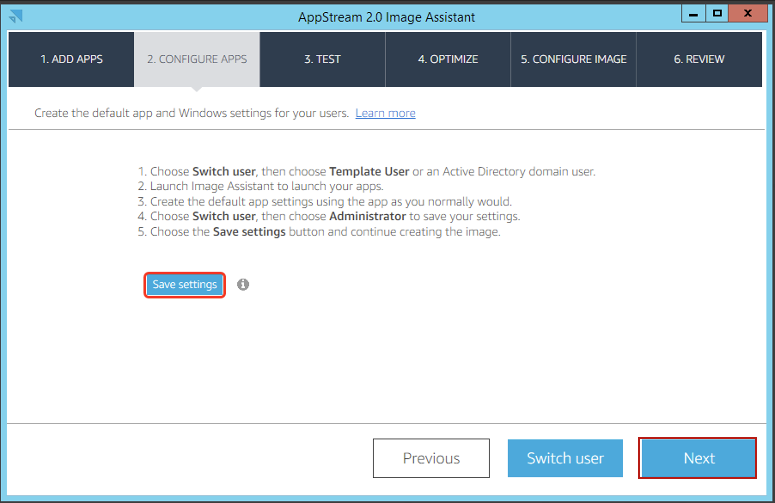This screenshot has width=775, height=503.
Task: Click the 'Launch Image Assistant to launch your apps' step
Action: (x=260, y=186)
